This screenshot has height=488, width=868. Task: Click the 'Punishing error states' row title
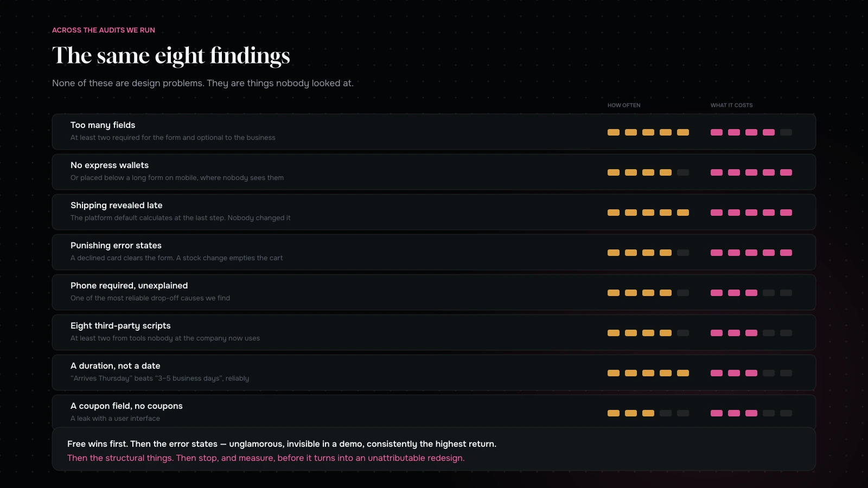point(116,246)
